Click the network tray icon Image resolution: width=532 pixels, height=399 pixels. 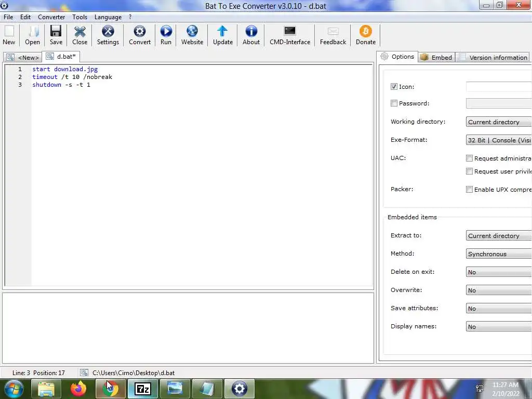[x=480, y=389]
